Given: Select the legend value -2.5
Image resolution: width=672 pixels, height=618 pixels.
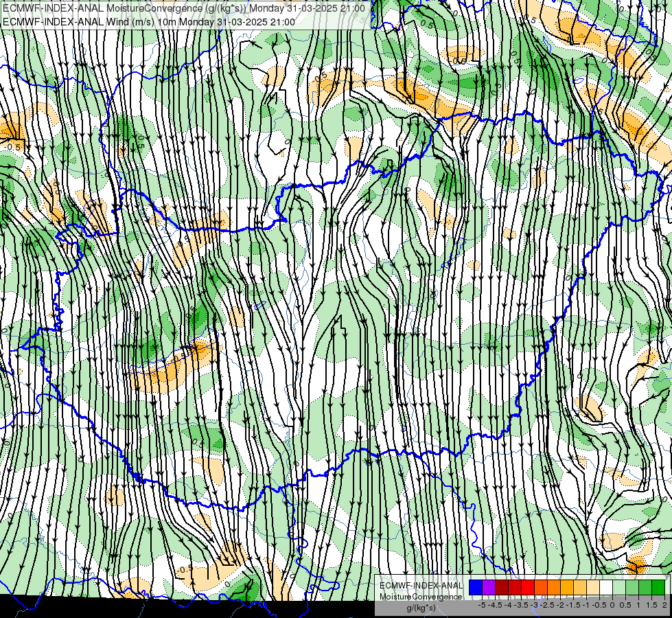Looking at the screenshot, I should (x=547, y=605).
